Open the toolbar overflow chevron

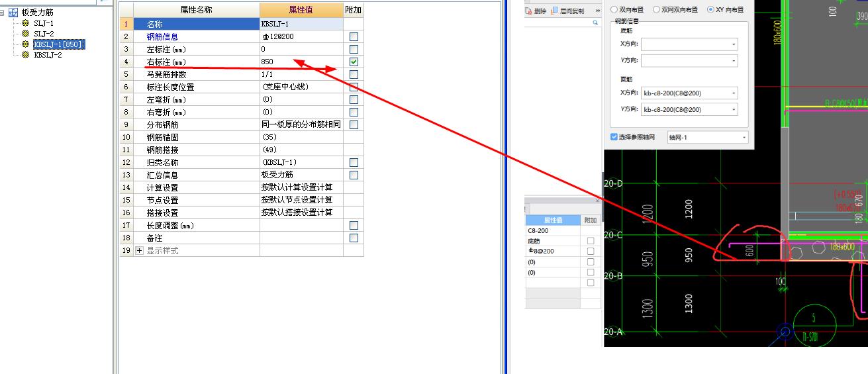(x=598, y=11)
